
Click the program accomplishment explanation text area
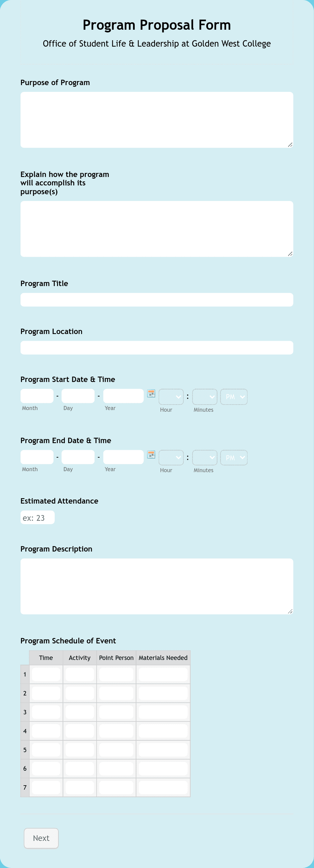pos(157,228)
